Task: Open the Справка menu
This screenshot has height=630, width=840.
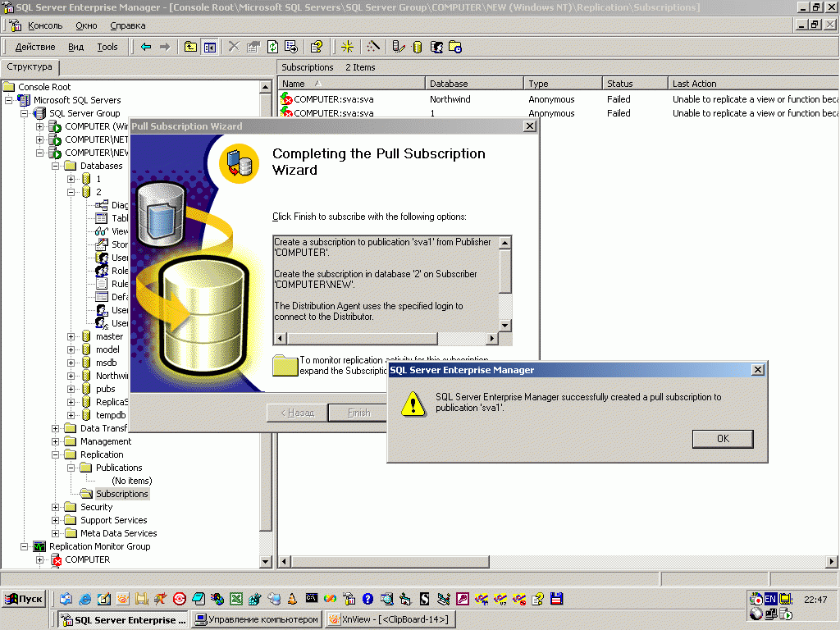Action: click(x=127, y=25)
